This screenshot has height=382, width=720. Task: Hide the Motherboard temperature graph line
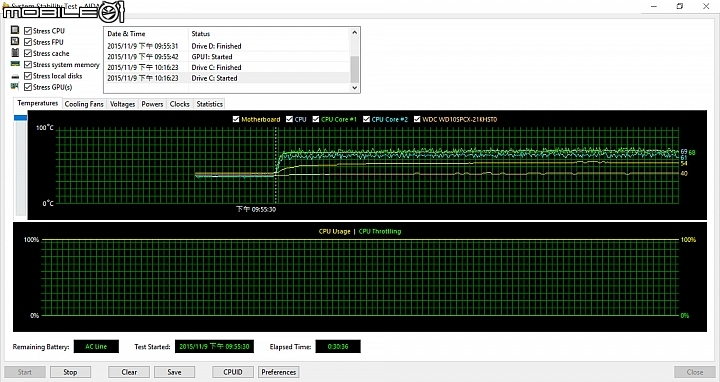(x=236, y=119)
